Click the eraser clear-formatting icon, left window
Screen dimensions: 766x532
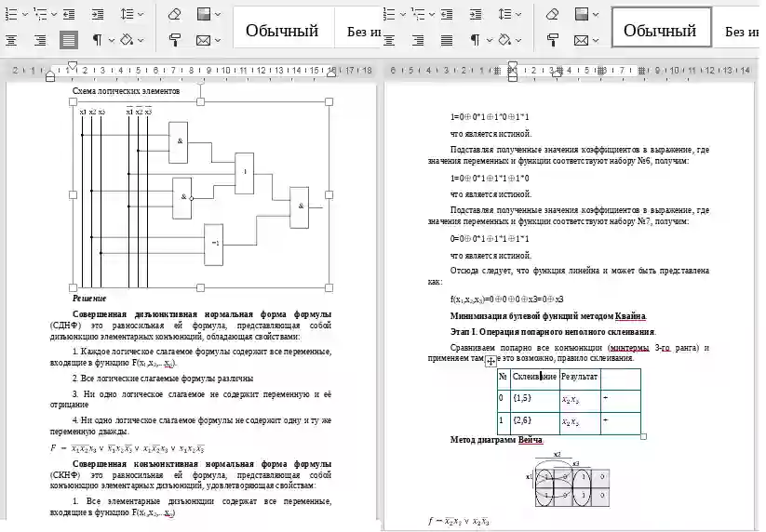(174, 14)
